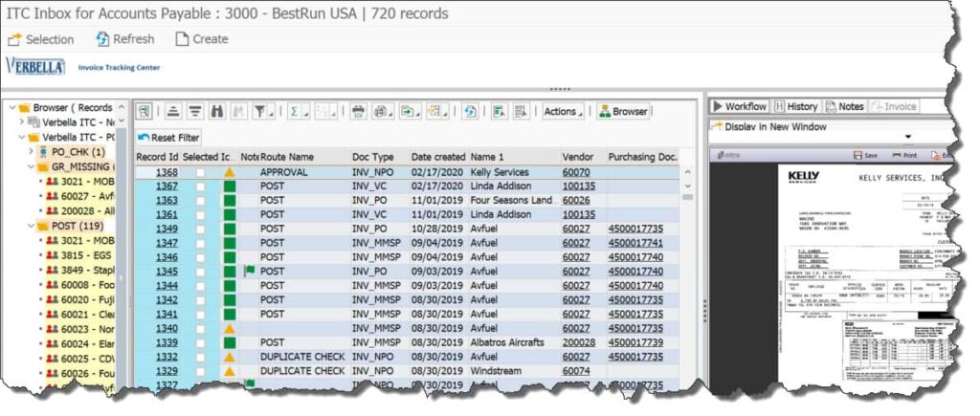Tick the Selected checkbox for record 1367

point(200,186)
